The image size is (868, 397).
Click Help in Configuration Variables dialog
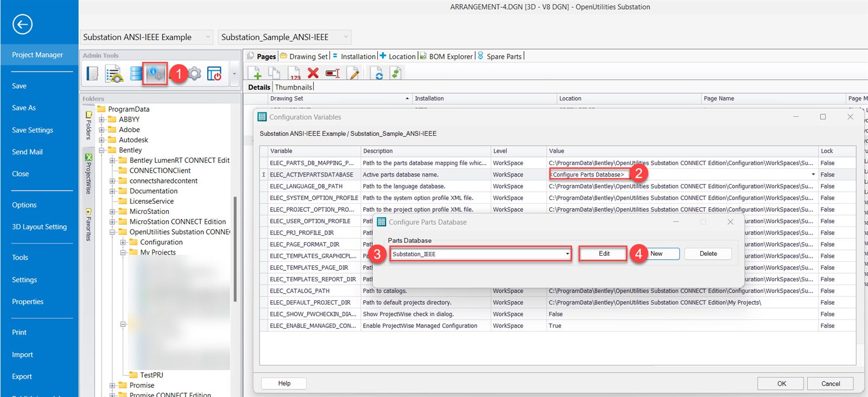284,383
